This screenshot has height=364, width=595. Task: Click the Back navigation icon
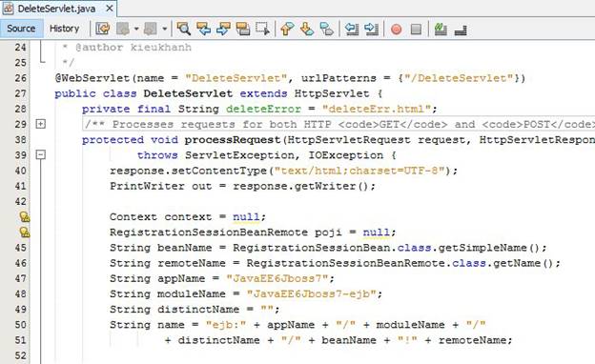tap(123, 29)
